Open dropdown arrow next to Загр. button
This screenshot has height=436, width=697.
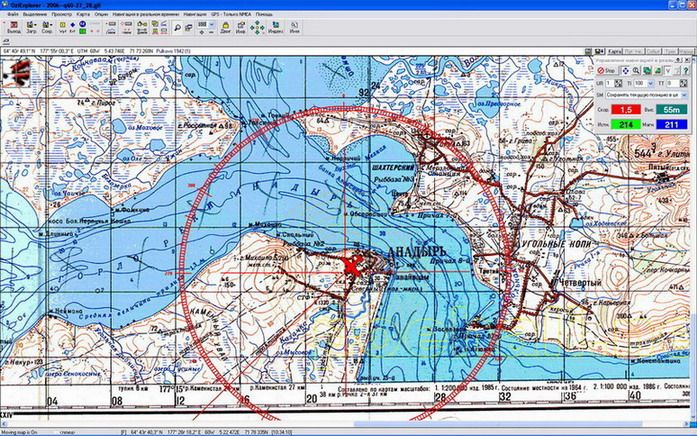point(35,25)
